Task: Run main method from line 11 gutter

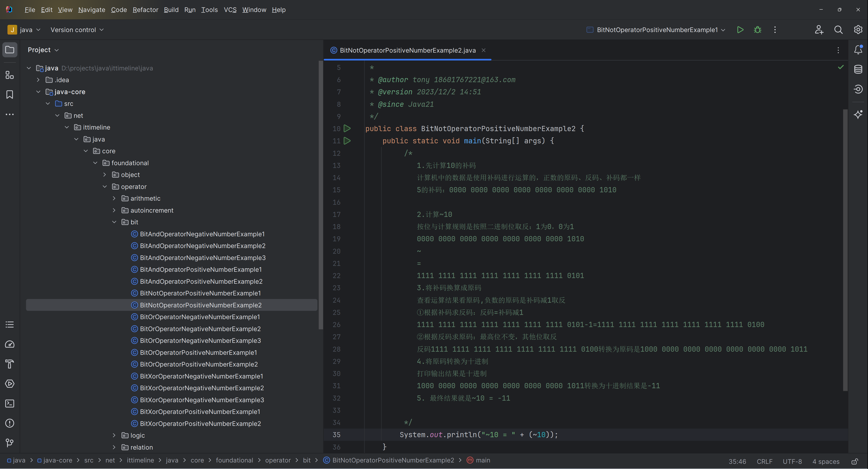Action: tap(347, 141)
